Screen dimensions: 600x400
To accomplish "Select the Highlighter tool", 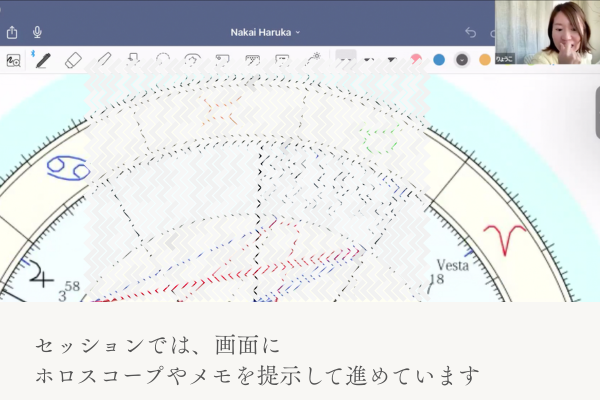I will tap(104, 60).
